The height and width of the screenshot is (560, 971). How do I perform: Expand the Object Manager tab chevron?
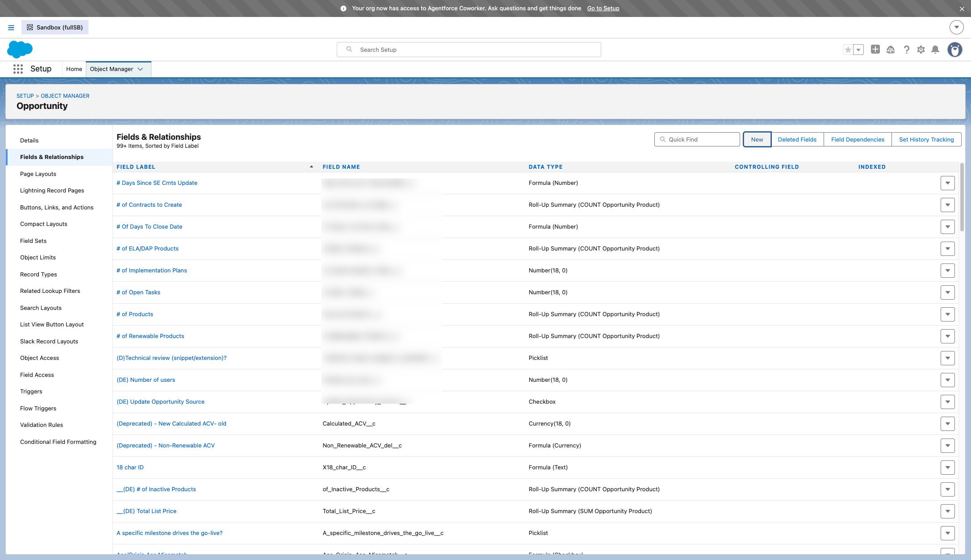pyautogui.click(x=140, y=69)
